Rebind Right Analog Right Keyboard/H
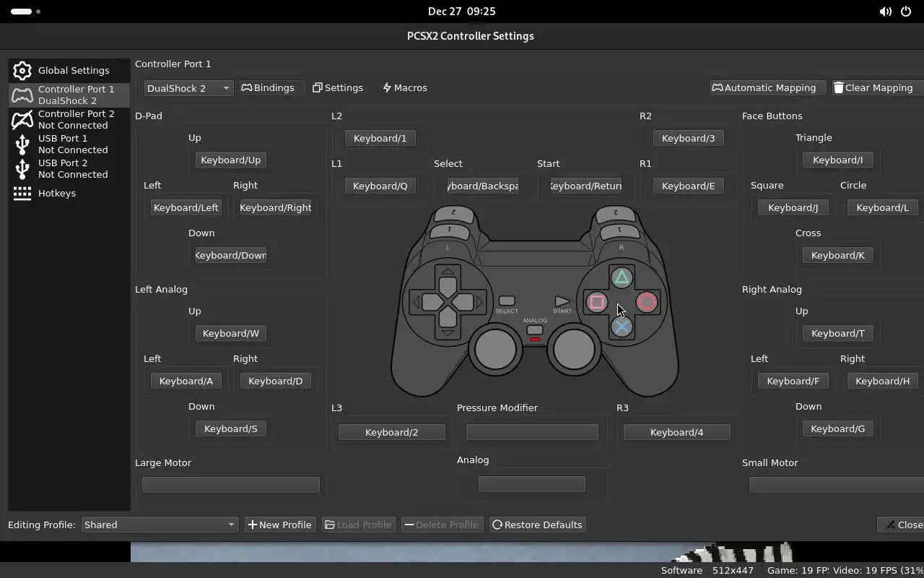 (883, 381)
